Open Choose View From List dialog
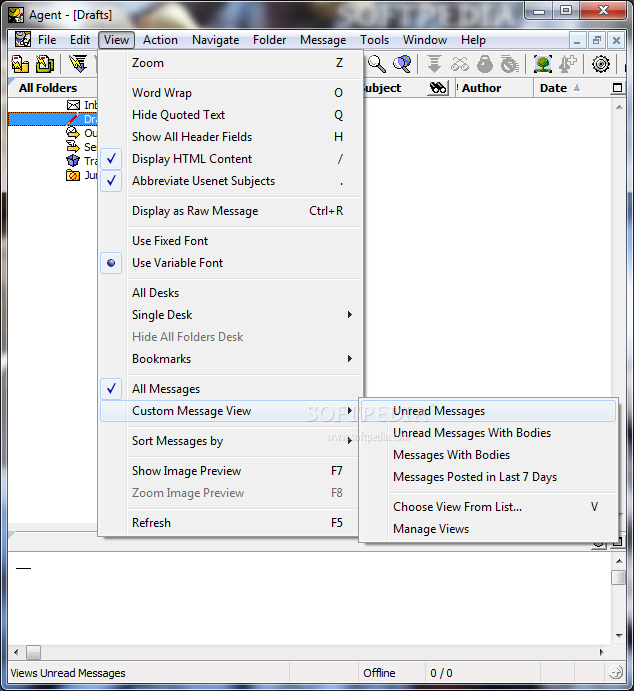Image resolution: width=634 pixels, height=691 pixels. [488, 507]
